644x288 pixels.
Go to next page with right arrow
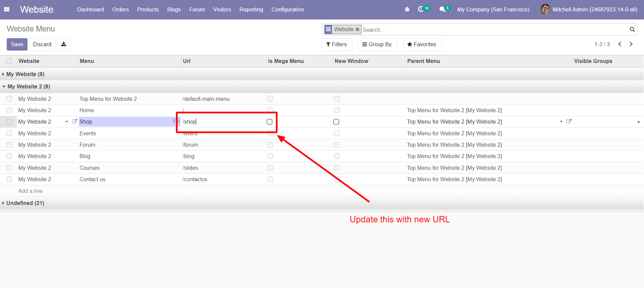[631, 44]
